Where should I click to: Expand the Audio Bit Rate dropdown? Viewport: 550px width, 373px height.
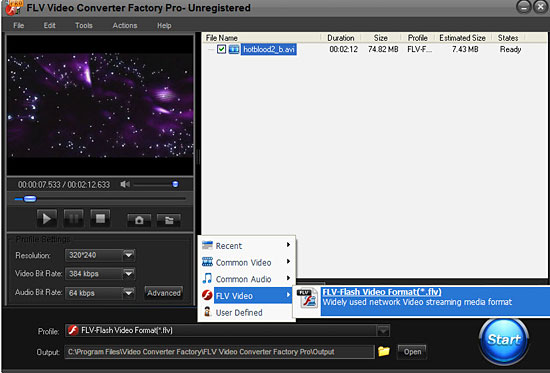pos(129,293)
